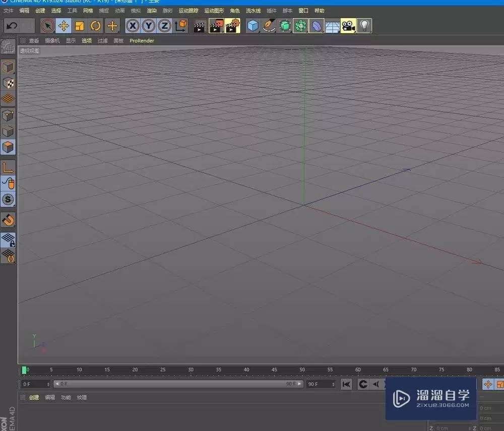504x431 pixels.
Task: Toggle Tweak mode mouse icon
Action: [8, 183]
